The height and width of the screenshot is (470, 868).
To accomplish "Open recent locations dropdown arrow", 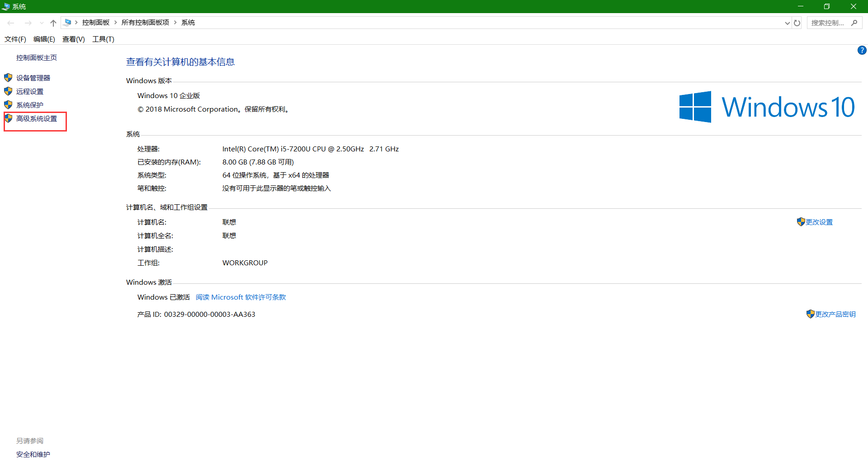I will point(42,23).
